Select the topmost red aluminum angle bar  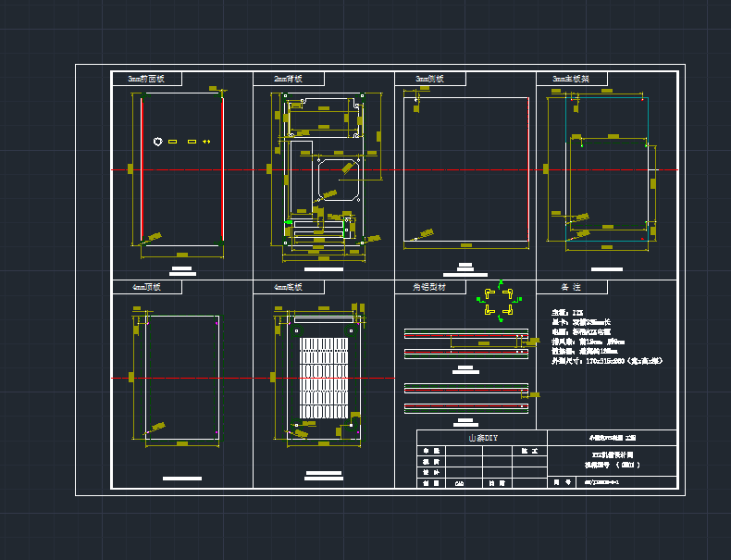pos(465,334)
